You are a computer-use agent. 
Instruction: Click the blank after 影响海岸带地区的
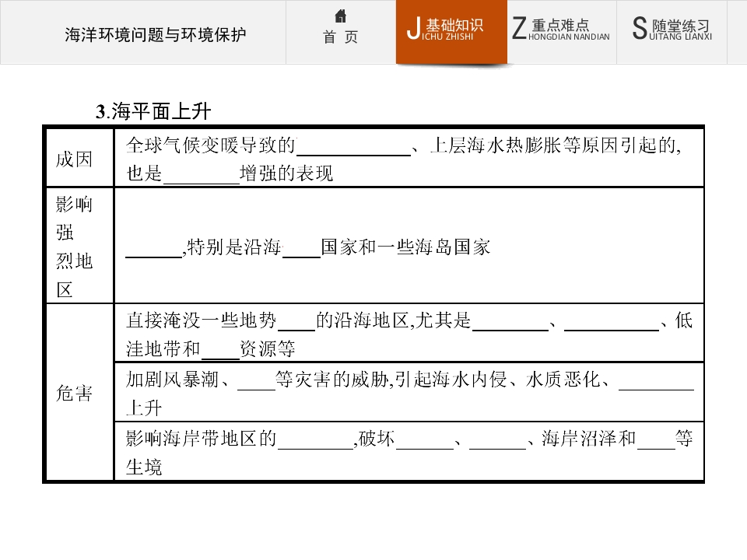(x=315, y=439)
